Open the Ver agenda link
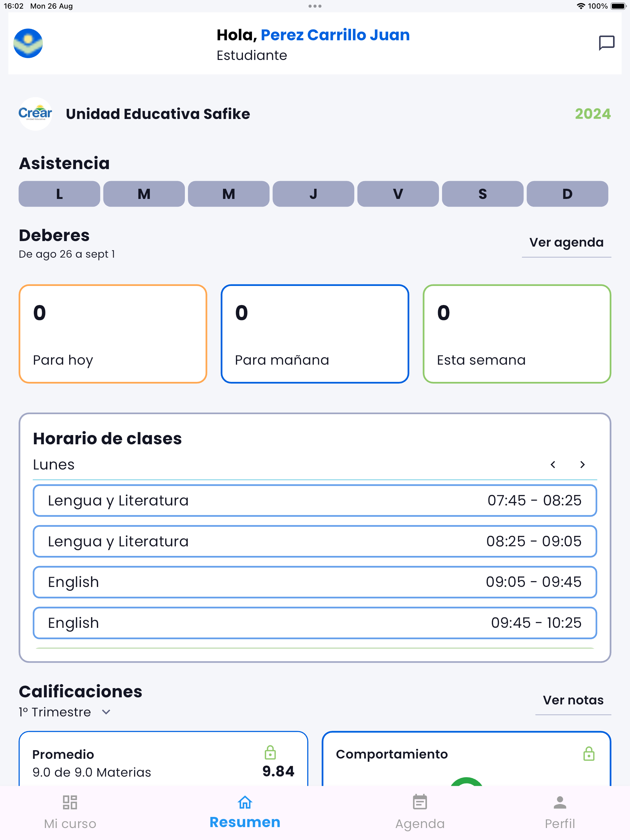 [x=566, y=242]
